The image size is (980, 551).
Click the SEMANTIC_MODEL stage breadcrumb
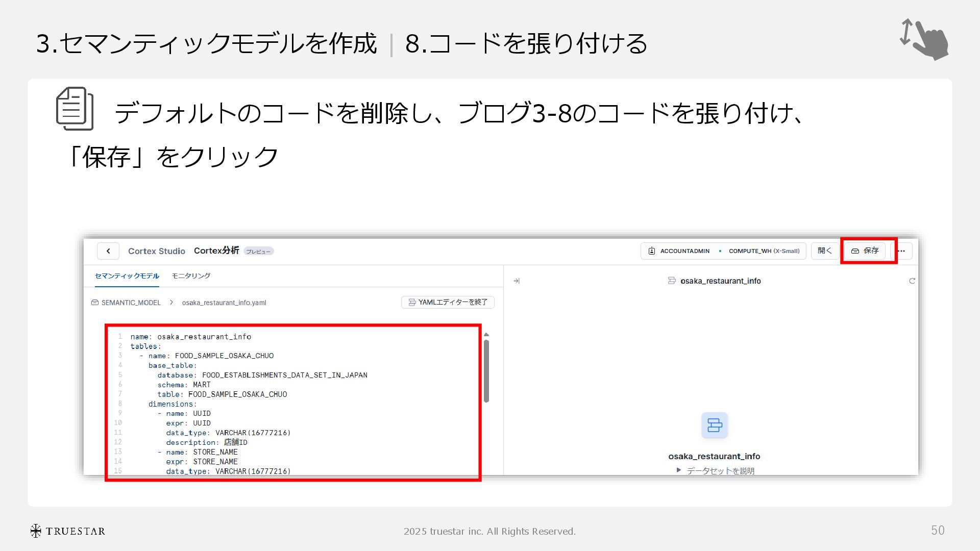click(x=131, y=303)
